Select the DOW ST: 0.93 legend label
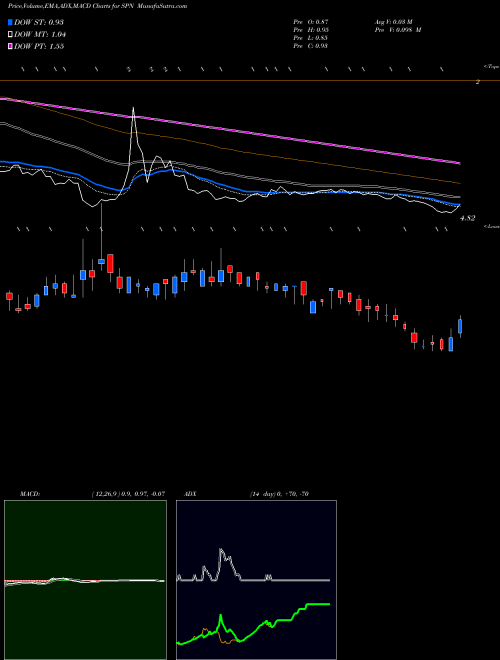The width and height of the screenshot is (500, 660). pyautogui.click(x=39, y=22)
